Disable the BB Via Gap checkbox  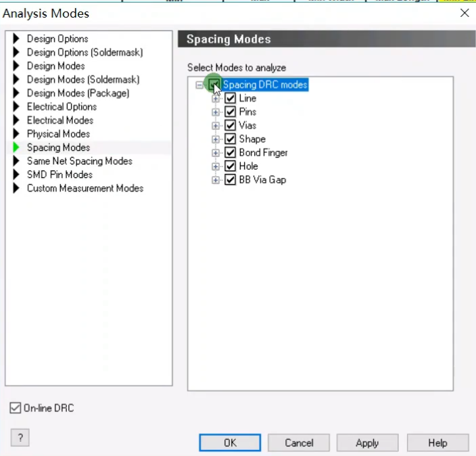pyautogui.click(x=230, y=180)
